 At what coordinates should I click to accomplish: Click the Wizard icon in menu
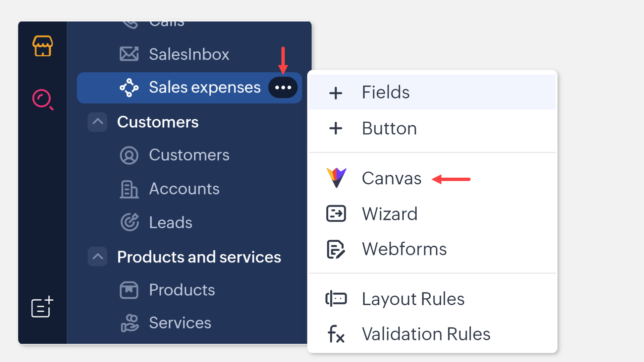click(336, 214)
